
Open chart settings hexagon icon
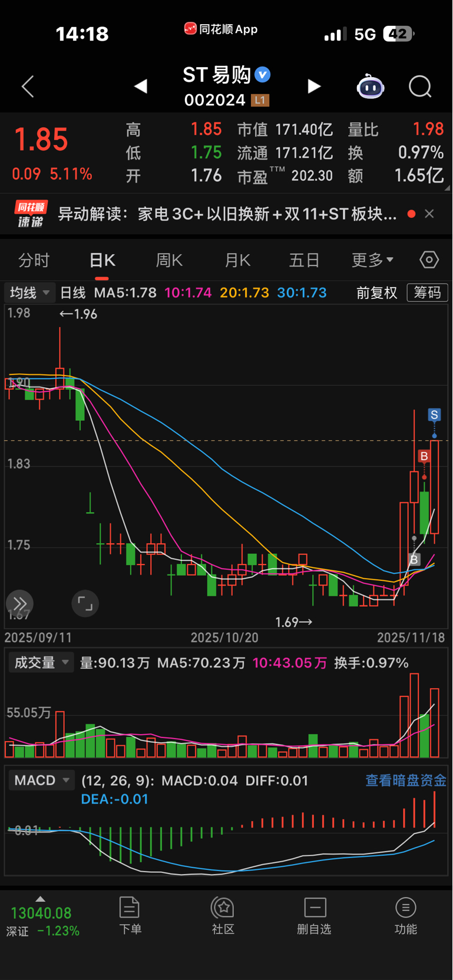coord(429,260)
